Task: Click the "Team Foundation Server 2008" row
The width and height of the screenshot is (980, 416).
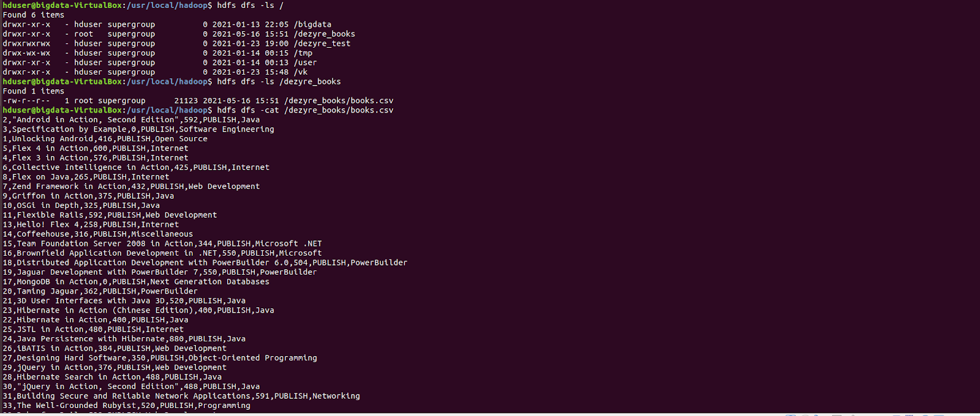Action: (x=162, y=243)
